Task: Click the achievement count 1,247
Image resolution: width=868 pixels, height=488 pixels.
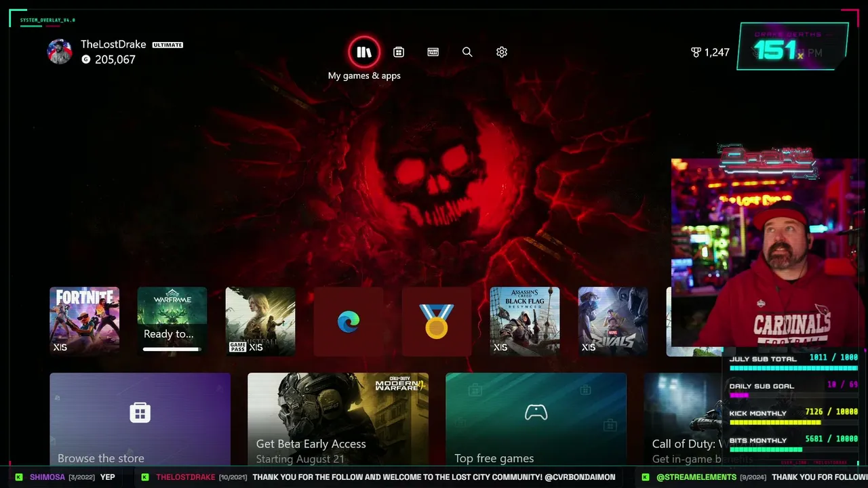Action: point(717,52)
